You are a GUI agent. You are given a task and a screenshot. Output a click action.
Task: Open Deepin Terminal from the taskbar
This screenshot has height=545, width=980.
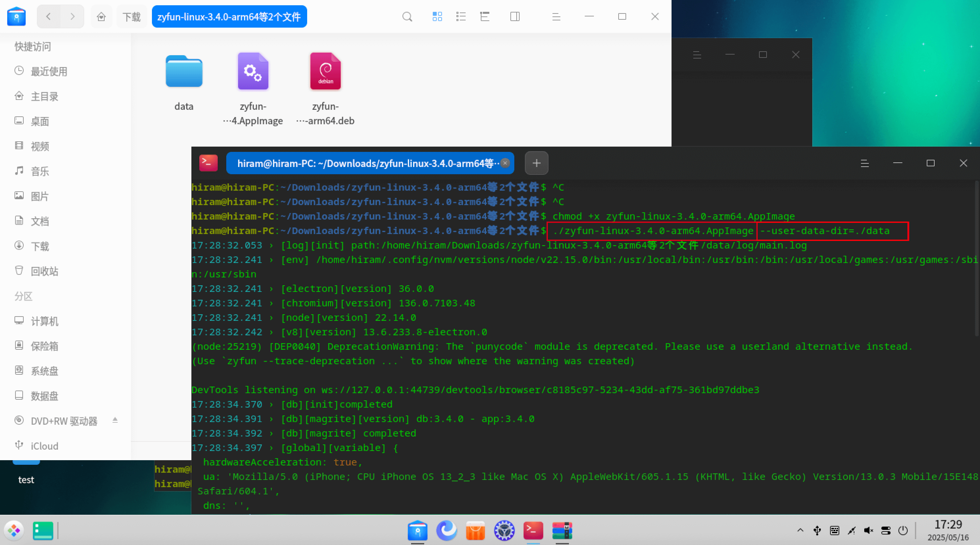pyautogui.click(x=533, y=531)
